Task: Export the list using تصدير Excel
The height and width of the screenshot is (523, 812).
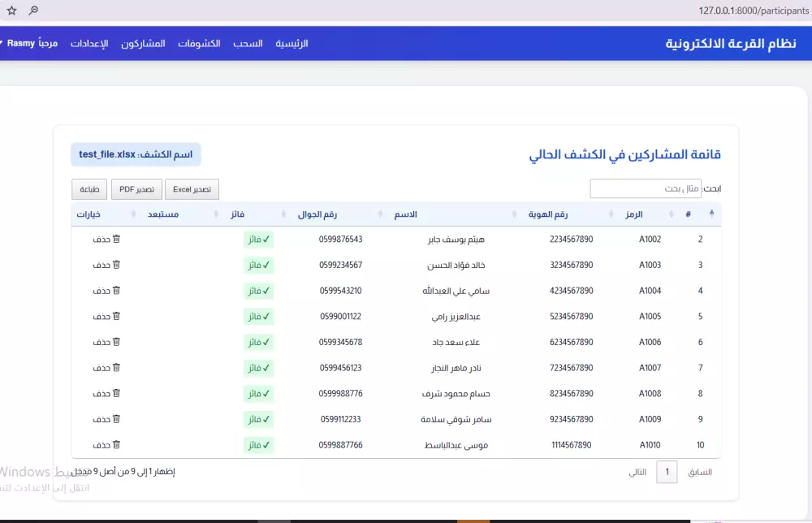Action: click(192, 188)
